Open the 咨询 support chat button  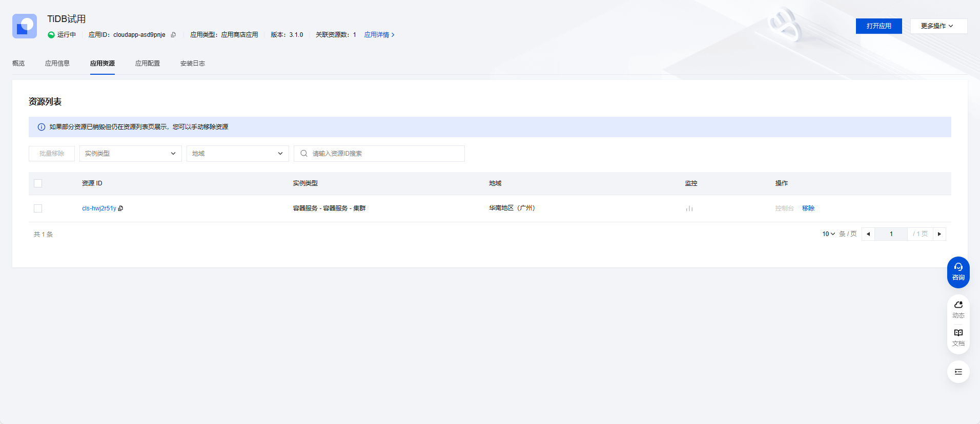coord(957,272)
